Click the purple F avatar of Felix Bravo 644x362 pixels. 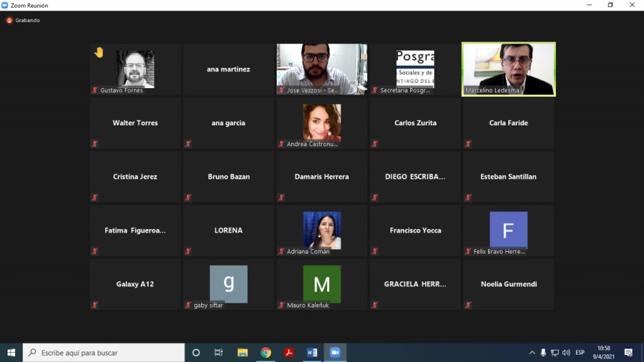click(508, 230)
